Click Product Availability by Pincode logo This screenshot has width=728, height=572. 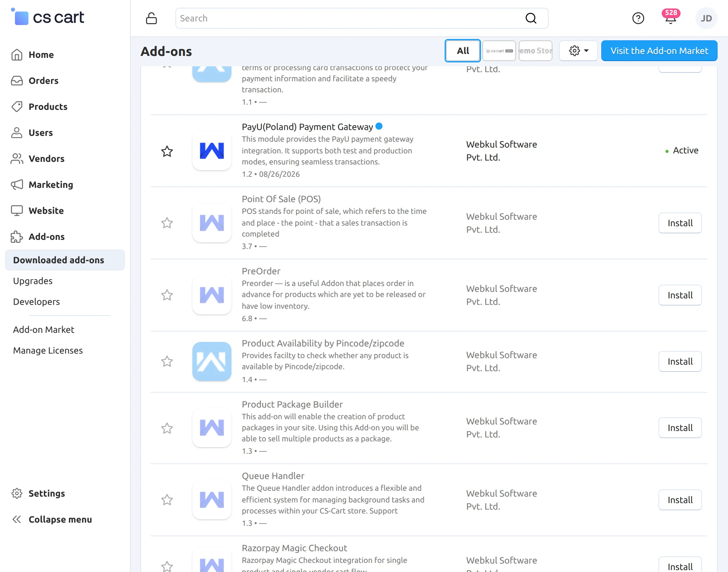click(x=212, y=361)
